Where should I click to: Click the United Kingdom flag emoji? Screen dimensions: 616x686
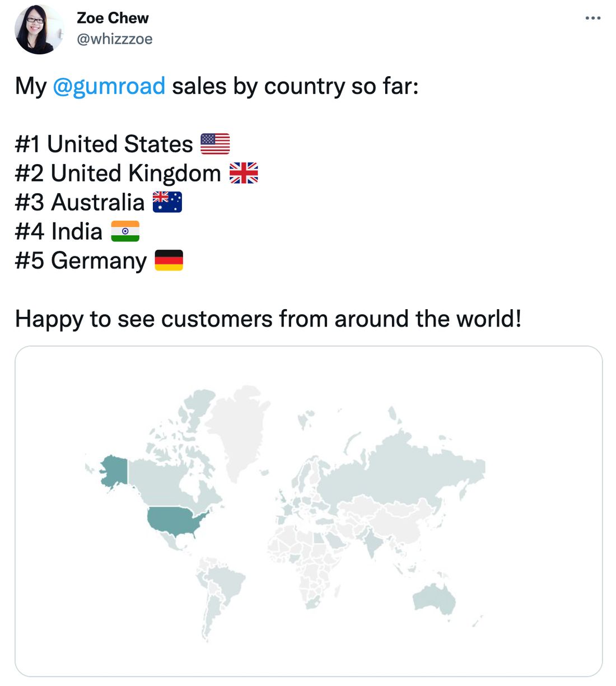[x=244, y=173]
